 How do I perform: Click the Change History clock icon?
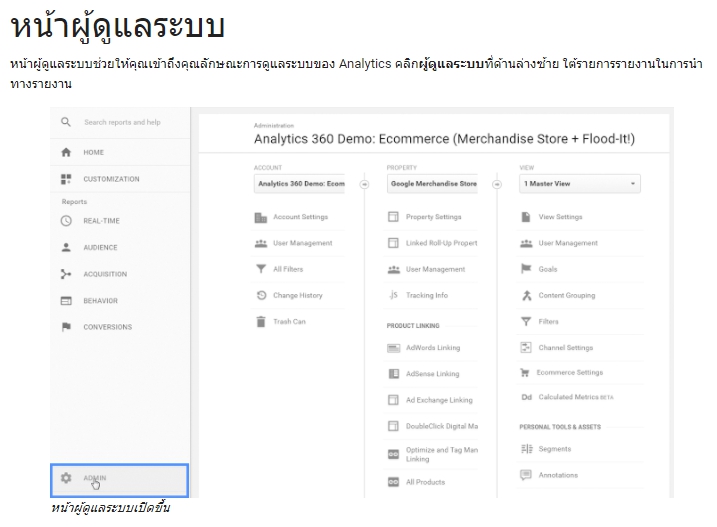tap(261, 295)
